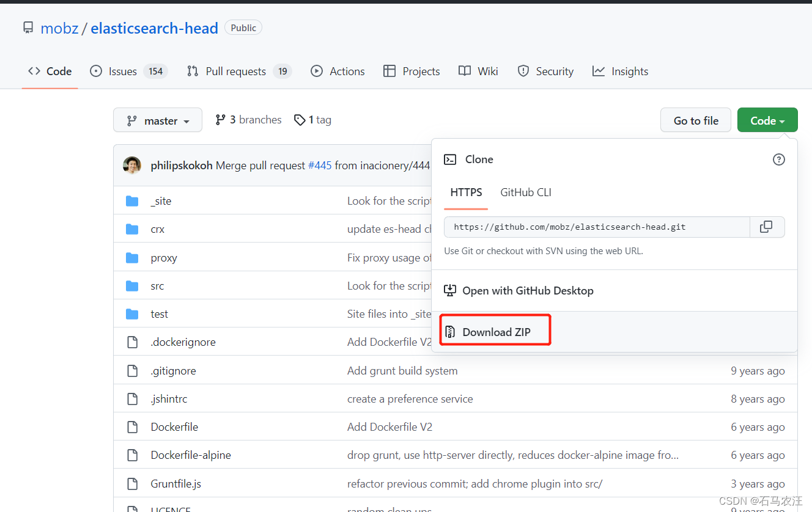812x512 pixels.
Task: Open 'Add grunt build system' commit message
Action: tap(402, 371)
